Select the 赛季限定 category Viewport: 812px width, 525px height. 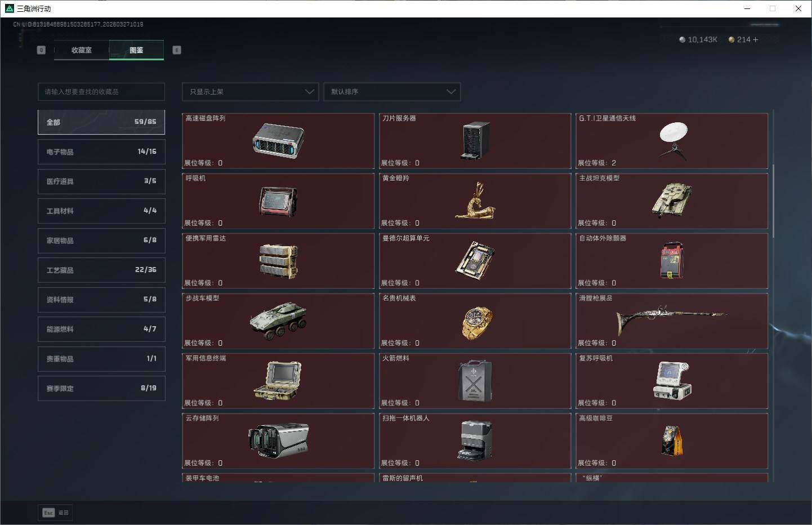point(101,388)
